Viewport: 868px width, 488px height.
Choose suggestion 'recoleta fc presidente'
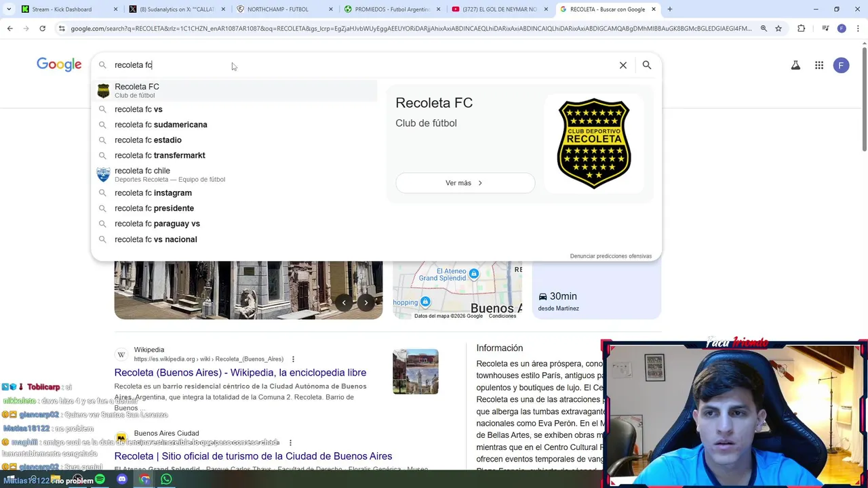(235, 208)
